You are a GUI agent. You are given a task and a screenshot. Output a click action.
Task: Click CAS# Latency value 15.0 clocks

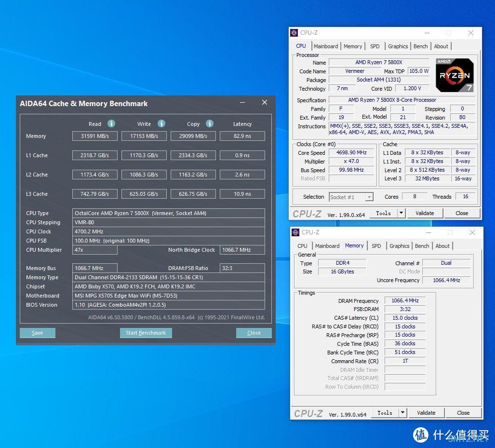[405, 318]
